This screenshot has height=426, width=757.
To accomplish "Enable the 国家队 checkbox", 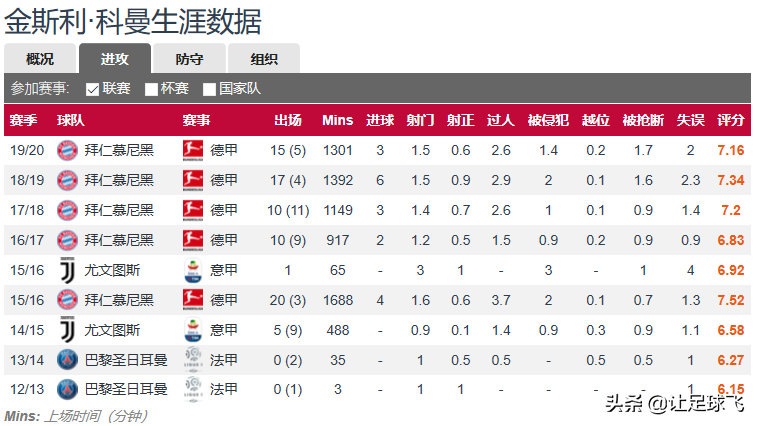I will click(209, 89).
